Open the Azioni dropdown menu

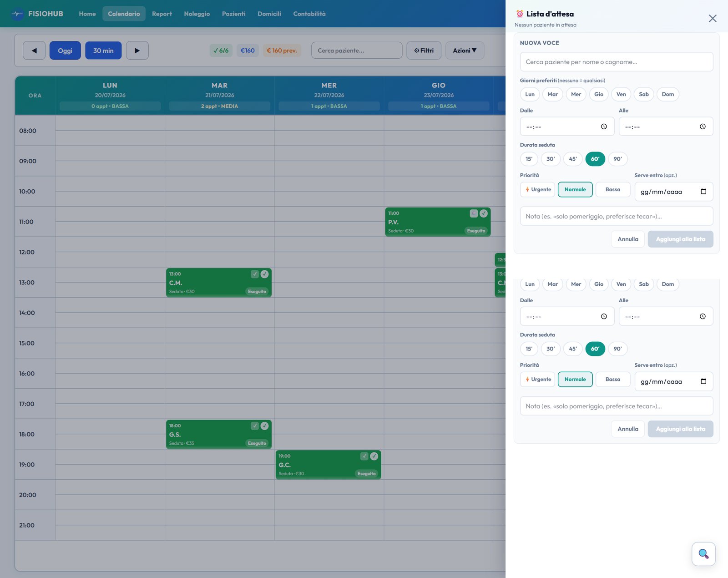coord(465,51)
